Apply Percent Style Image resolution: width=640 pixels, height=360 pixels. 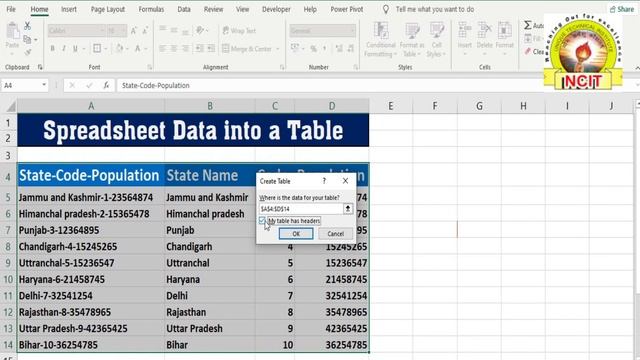(x=313, y=49)
